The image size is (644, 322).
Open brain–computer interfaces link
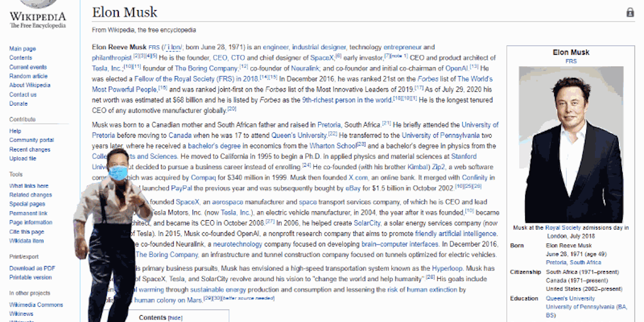(400, 245)
